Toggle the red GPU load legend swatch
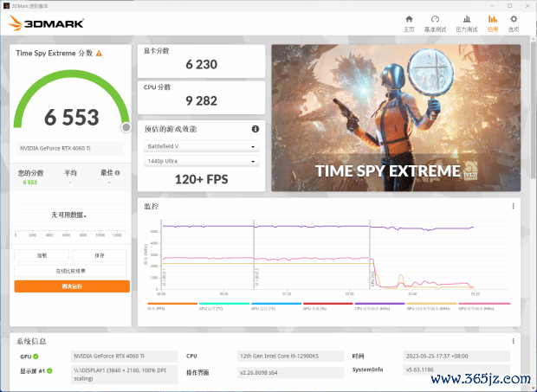 point(328,304)
